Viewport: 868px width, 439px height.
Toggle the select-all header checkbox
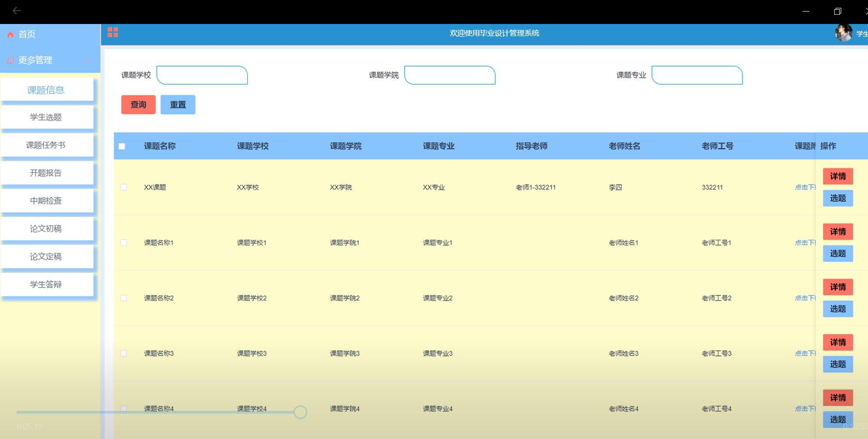122,146
